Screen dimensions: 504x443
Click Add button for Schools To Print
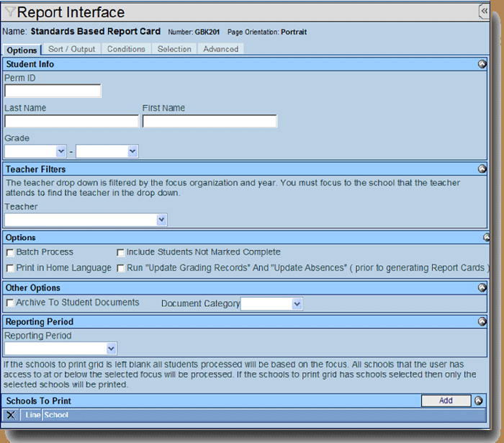445,401
